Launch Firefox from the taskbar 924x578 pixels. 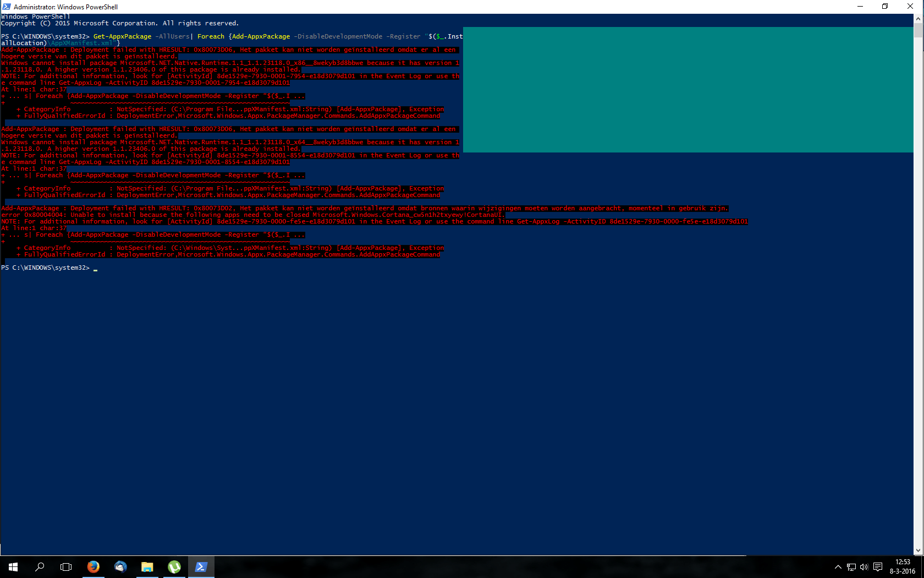coord(94,567)
